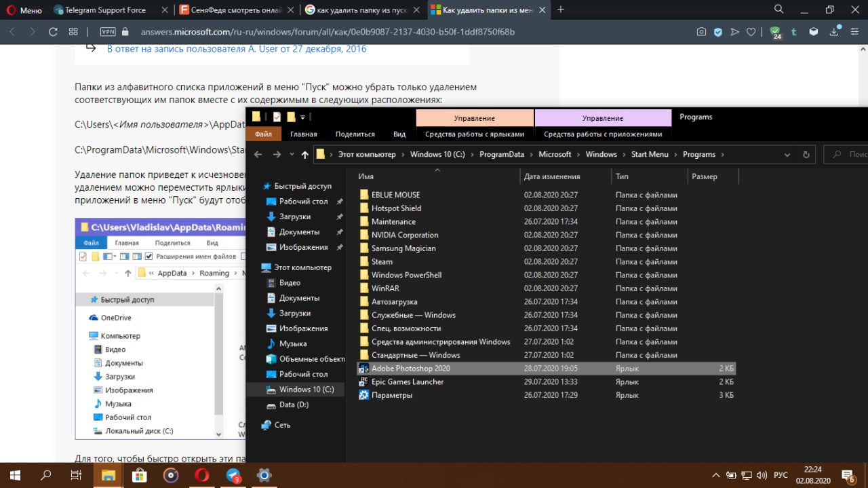This screenshot has width=868, height=488.
Task: Click 'Windows 10 (C:)' in breadcrumb path
Action: (437, 154)
